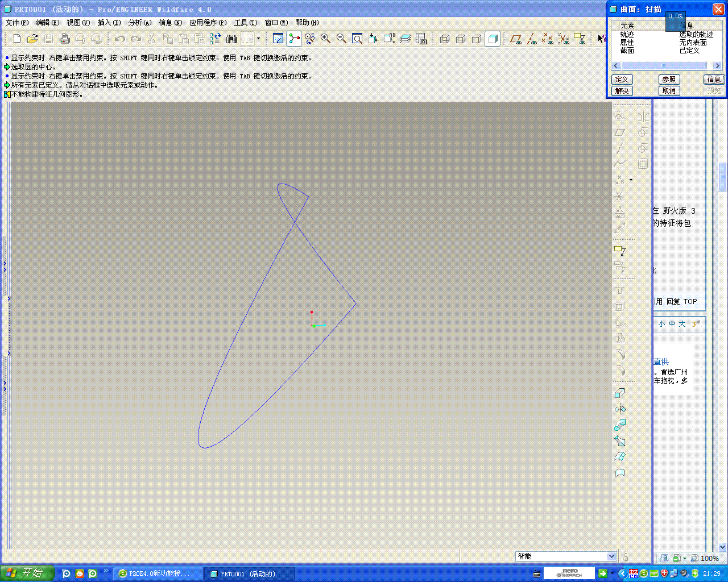728x582 pixels.
Task: Click the Regenerate model icon
Action: point(216,39)
